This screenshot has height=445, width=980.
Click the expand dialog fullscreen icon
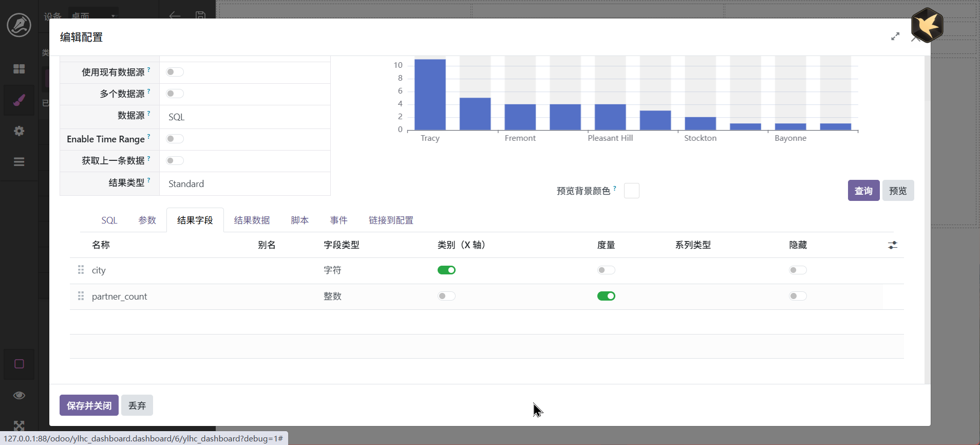895,36
